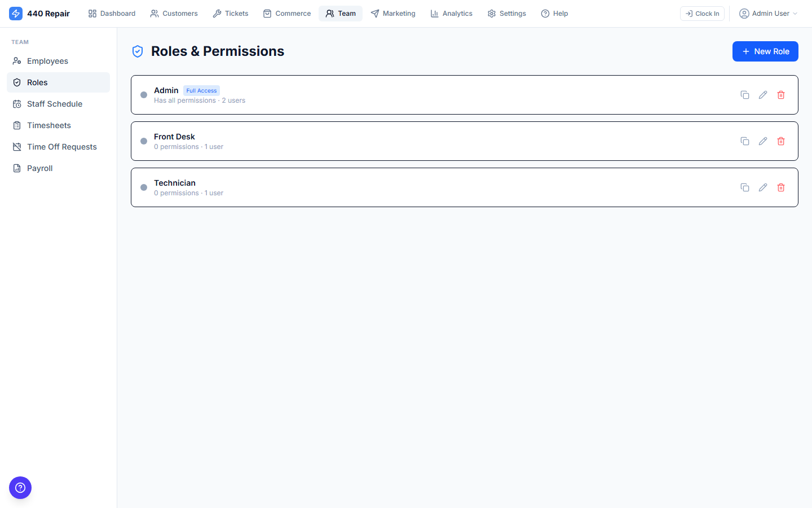Open Time Off Requests
Viewport: 812px width, 508px height.
62,146
